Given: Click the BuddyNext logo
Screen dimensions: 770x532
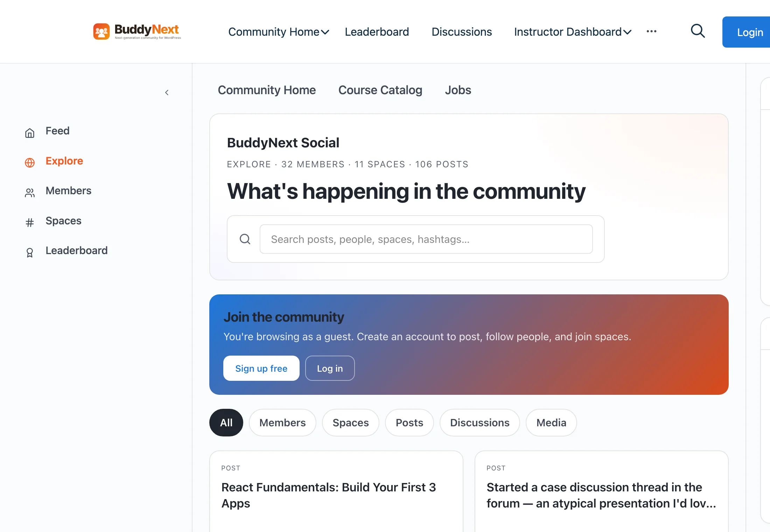Looking at the screenshot, I should [x=137, y=31].
